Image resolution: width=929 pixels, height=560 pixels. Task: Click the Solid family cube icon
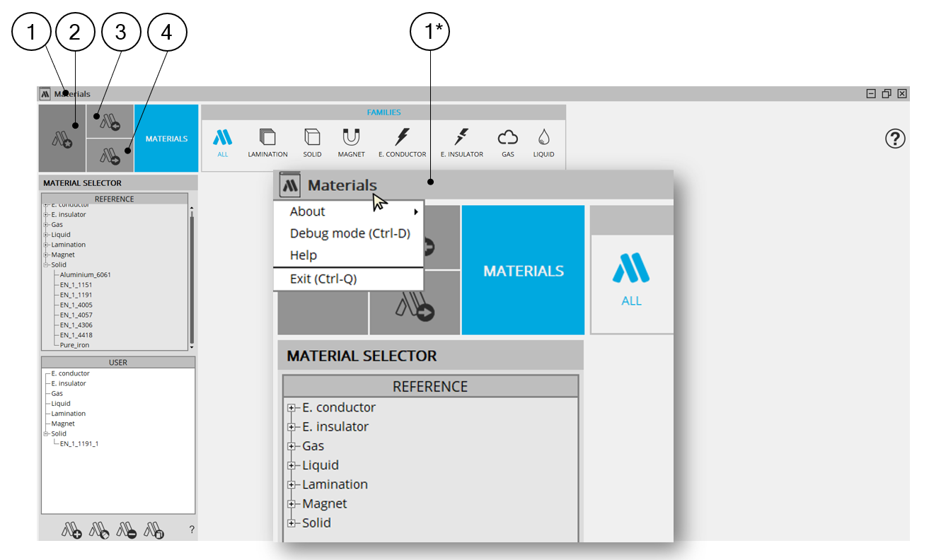click(x=312, y=138)
